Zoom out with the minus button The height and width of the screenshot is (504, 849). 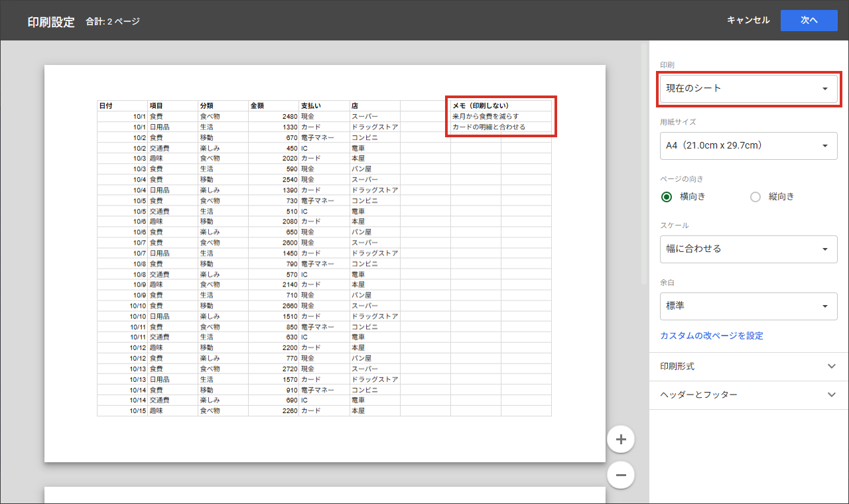click(x=621, y=475)
